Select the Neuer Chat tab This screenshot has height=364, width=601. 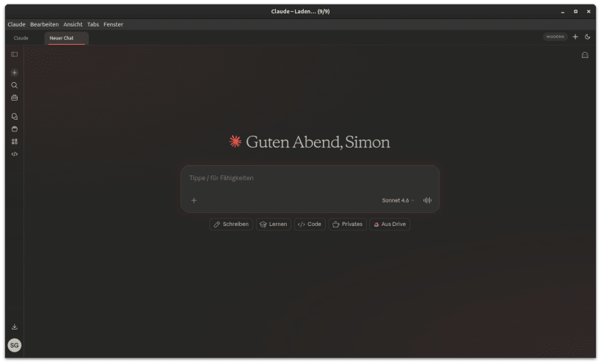[66, 38]
